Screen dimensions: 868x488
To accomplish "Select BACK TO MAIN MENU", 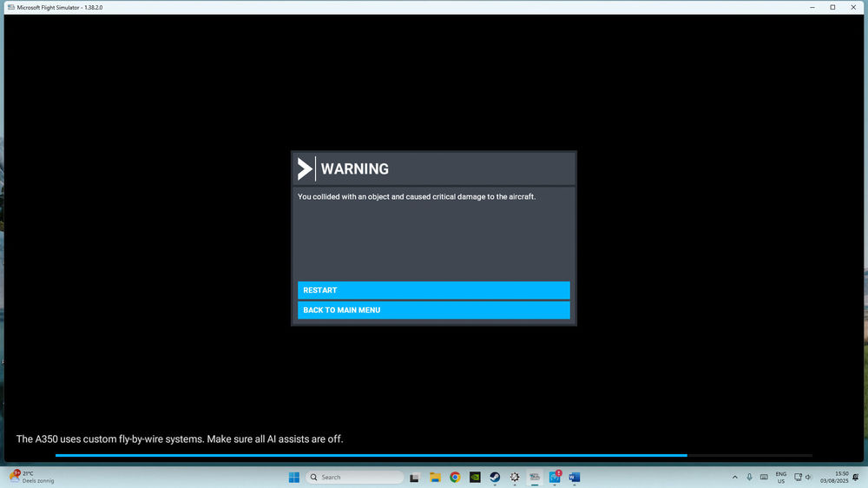I will [x=433, y=310].
